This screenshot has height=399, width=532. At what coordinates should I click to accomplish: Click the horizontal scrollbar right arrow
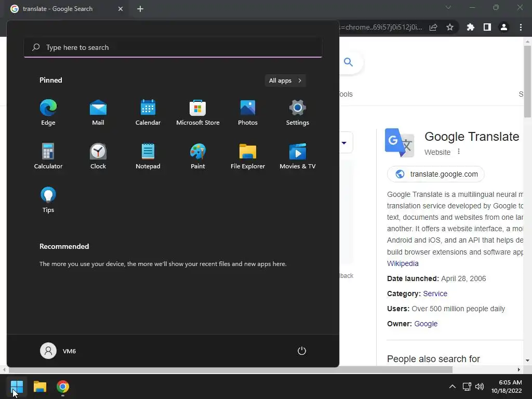click(x=519, y=369)
